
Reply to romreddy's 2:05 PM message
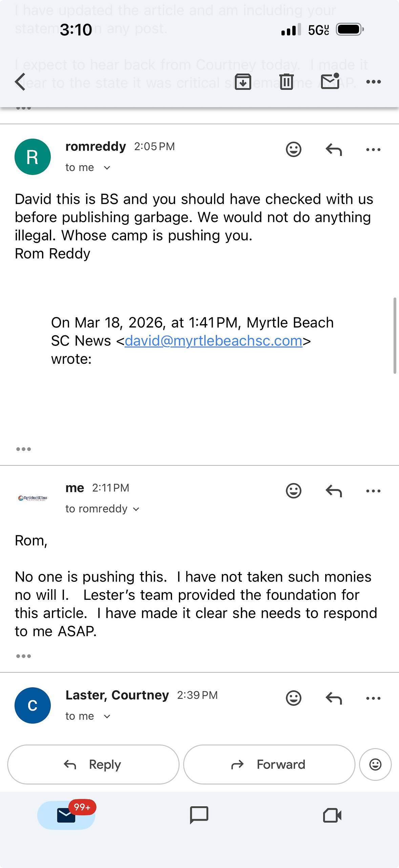(334, 149)
